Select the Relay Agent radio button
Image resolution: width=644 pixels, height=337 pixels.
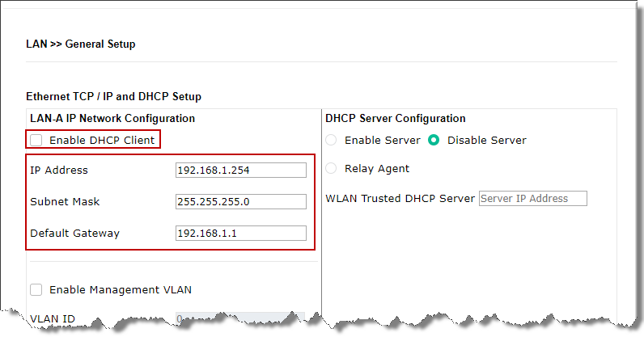[332, 169]
